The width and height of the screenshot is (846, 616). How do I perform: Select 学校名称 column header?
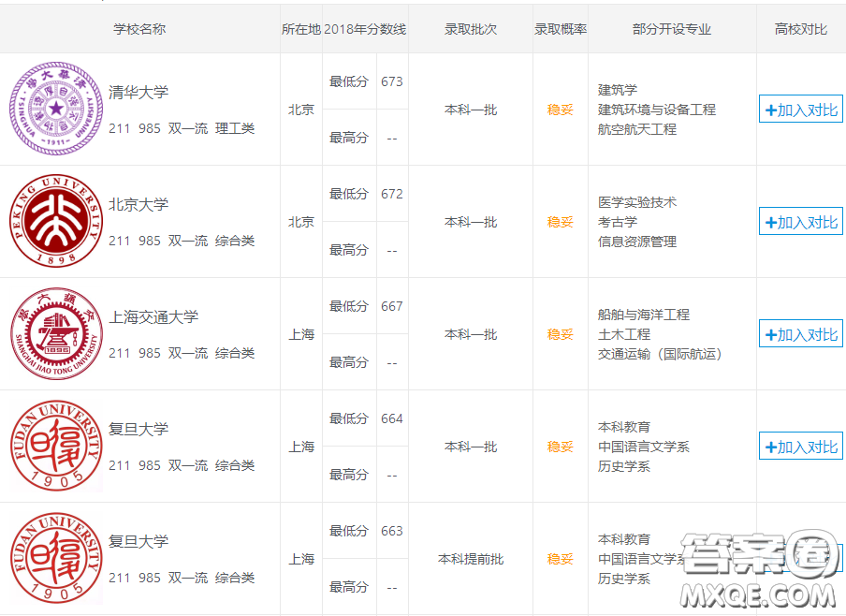pyautogui.click(x=139, y=29)
